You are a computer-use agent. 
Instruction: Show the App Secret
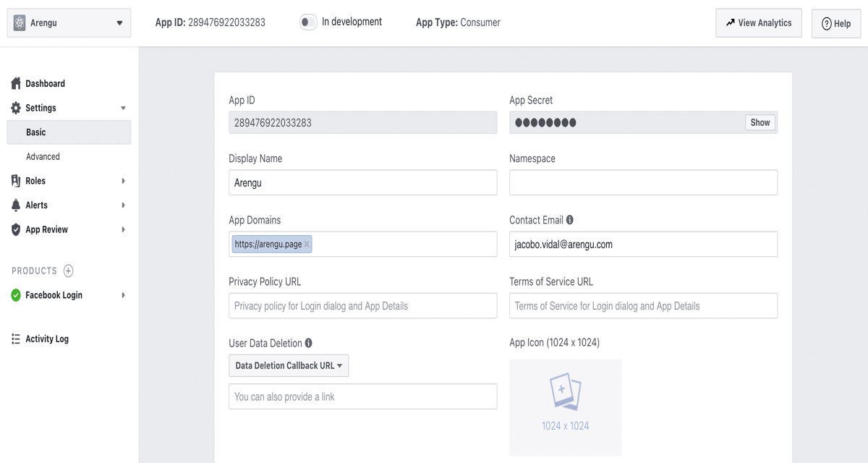tap(759, 123)
